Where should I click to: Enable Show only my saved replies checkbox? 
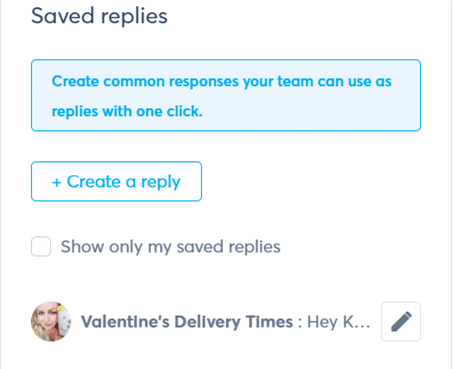(41, 246)
